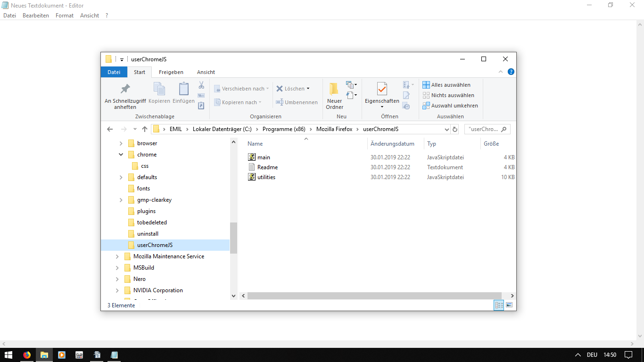Click Mozilla Firefox in the breadcrumb path
Screen dimensions: 644x362
coord(334,129)
